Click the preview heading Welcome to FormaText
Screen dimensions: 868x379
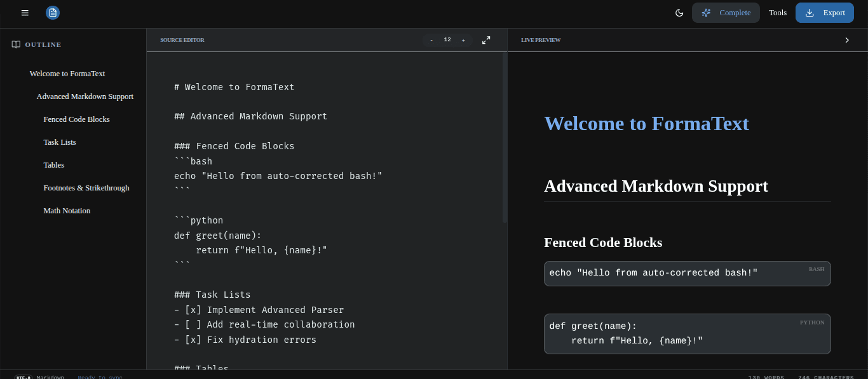(646, 123)
